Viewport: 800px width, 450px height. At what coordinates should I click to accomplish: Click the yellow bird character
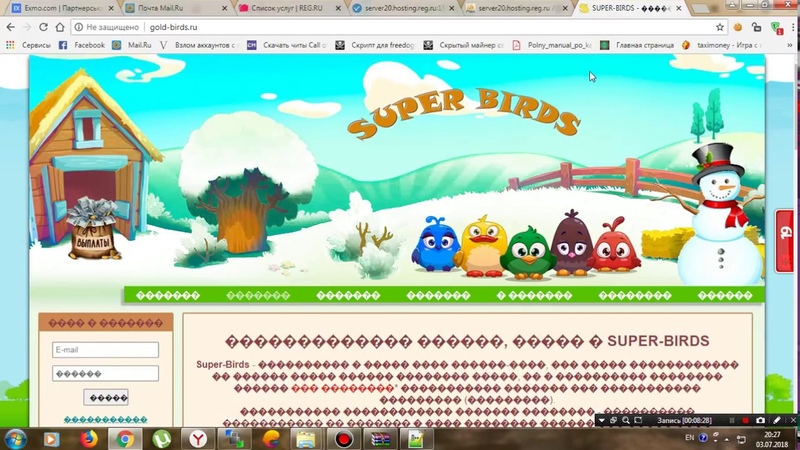point(482,245)
